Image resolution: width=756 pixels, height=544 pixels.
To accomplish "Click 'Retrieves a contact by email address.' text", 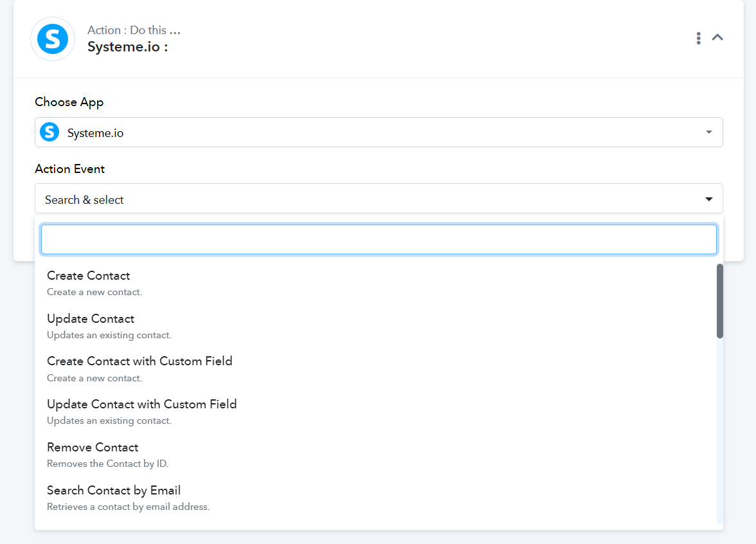I will [x=129, y=507].
